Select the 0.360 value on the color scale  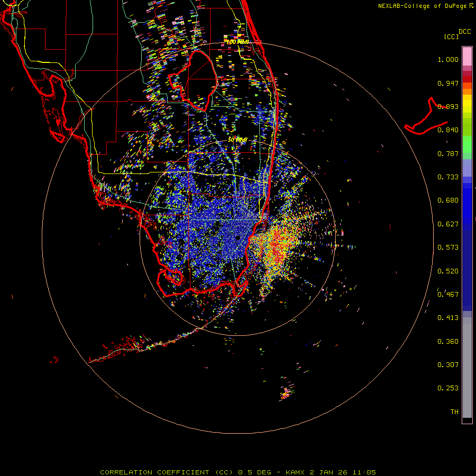coord(448,342)
